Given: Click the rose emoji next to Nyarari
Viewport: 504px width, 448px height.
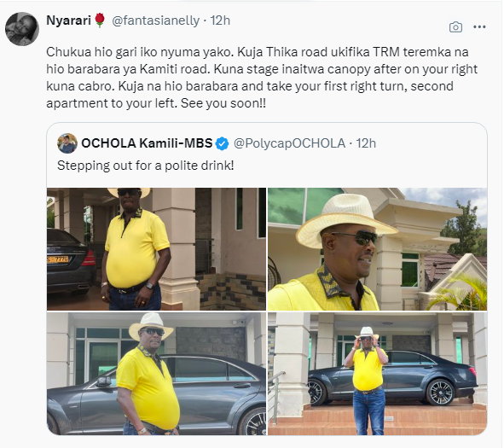Looking at the screenshot, I should click(100, 20).
